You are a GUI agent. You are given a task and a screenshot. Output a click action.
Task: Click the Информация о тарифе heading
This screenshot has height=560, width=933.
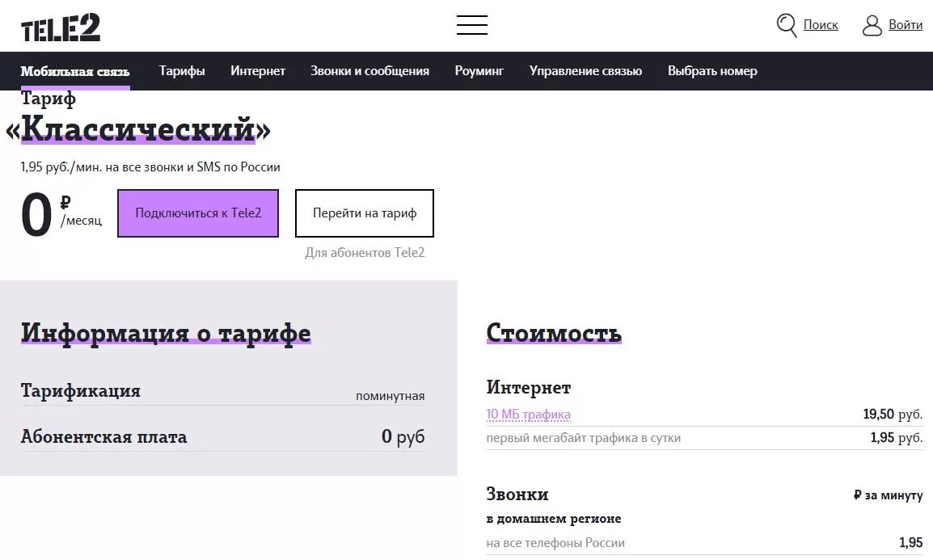165,332
